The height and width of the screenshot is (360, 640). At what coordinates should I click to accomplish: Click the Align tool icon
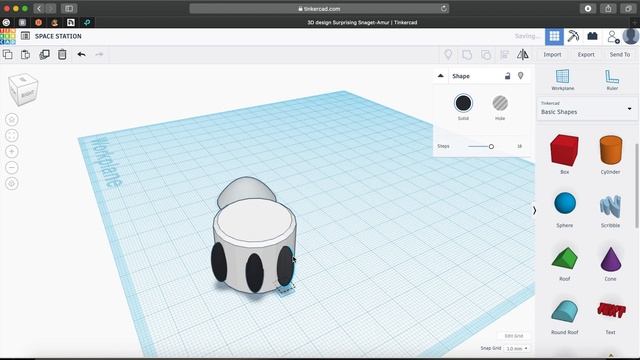(x=504, y=54)
